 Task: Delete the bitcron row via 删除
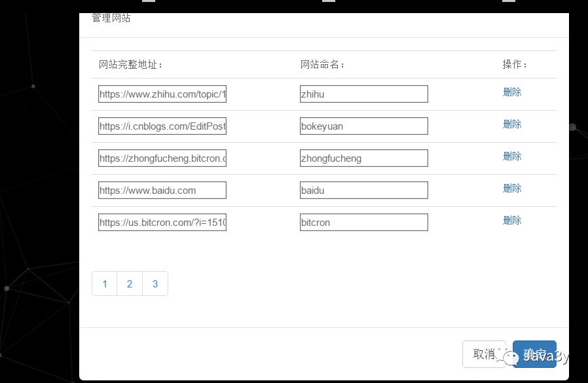click(x=512, y=220)
